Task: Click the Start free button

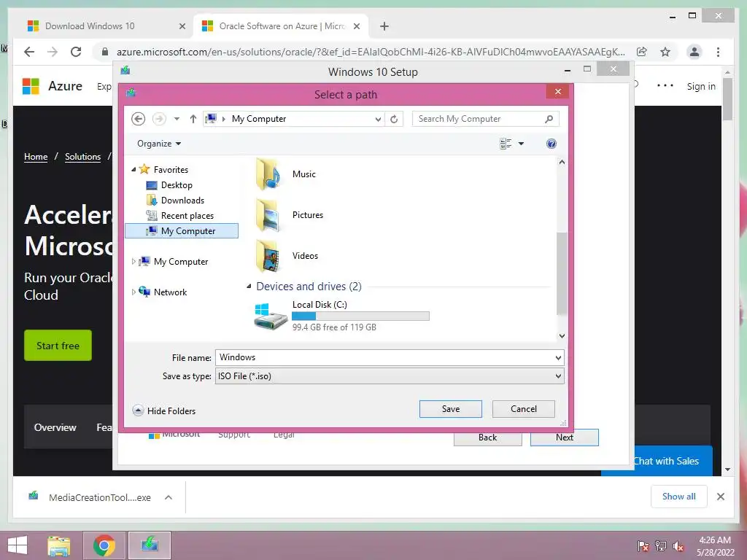Action: click(58, 345)
